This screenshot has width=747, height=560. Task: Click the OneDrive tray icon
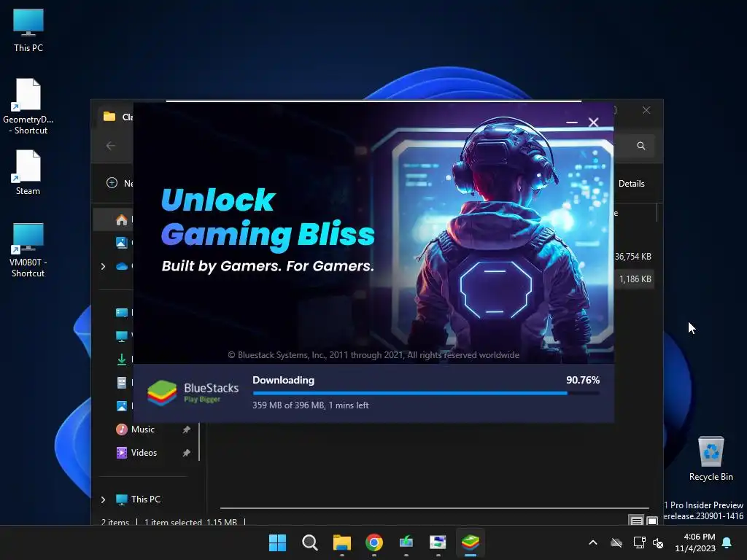[x=616, y=542]
